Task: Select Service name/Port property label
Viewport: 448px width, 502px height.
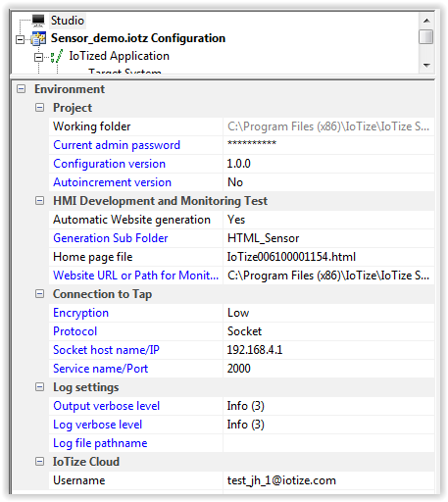Action: (101, 369)
